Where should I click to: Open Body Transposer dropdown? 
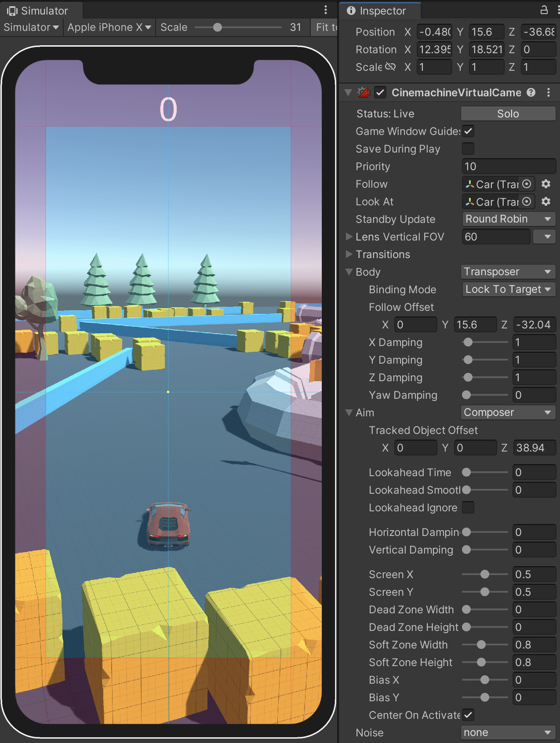point(508,272)
